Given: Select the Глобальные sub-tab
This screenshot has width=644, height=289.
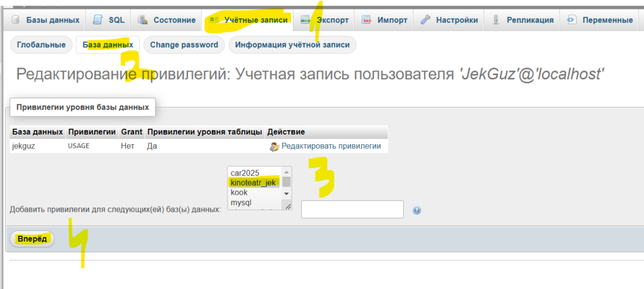Looking at the screenshot, I should pos(41,45).
